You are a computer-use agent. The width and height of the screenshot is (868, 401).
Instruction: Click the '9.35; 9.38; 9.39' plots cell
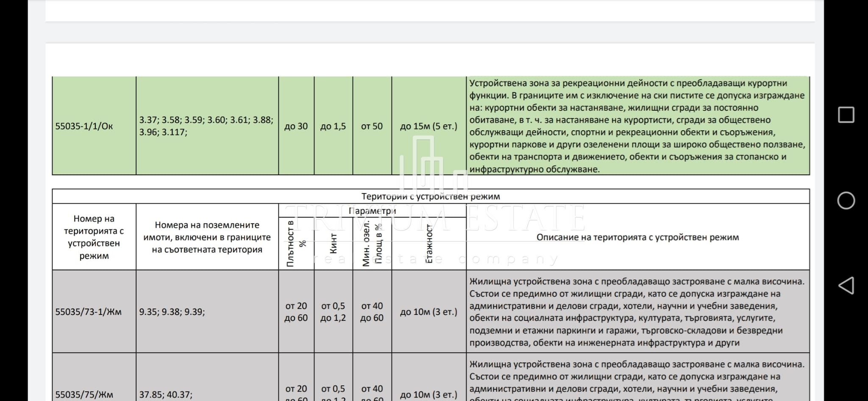172,312
